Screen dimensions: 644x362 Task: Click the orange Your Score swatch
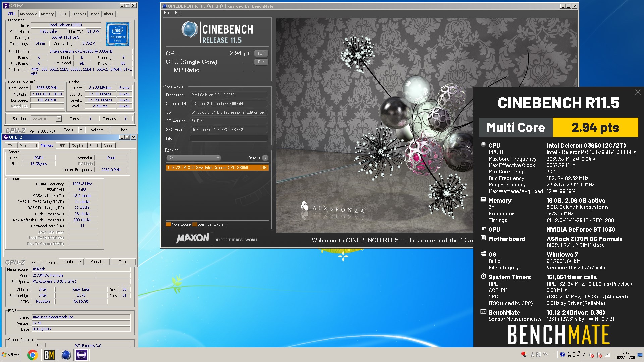tap(168, 224)
